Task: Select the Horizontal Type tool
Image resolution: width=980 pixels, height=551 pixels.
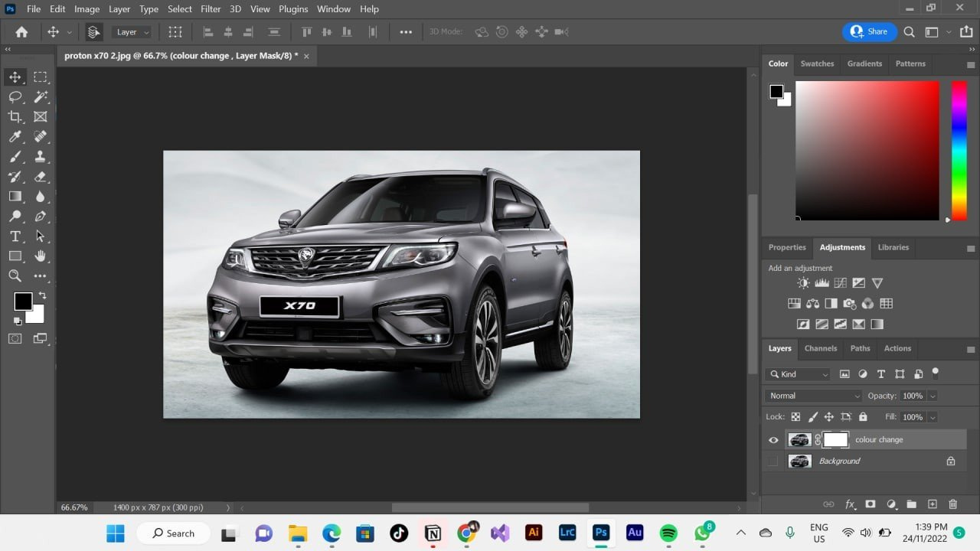Action: [x=15, y=236]
